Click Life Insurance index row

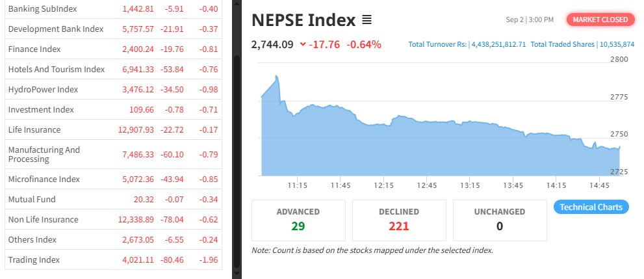pyautogui.click(x=34, y=130)
